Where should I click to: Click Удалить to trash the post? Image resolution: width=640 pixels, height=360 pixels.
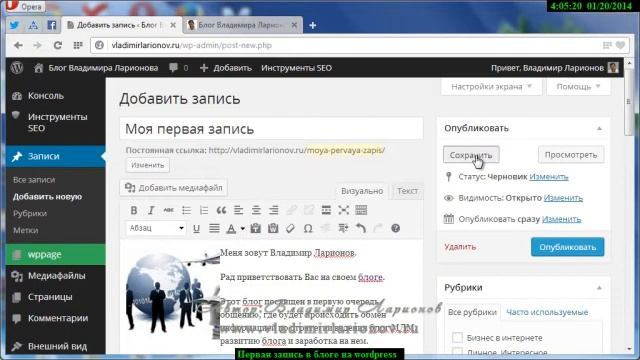[x=460, y=247]
